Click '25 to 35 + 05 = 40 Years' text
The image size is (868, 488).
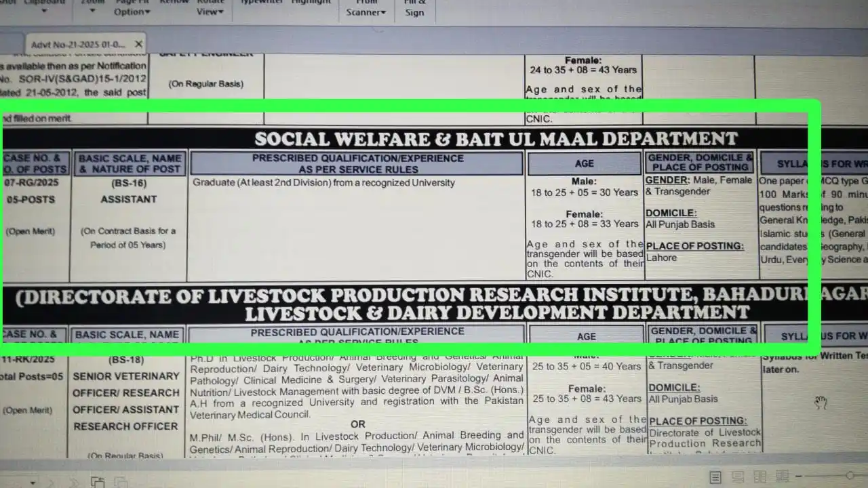click(587, 366)
